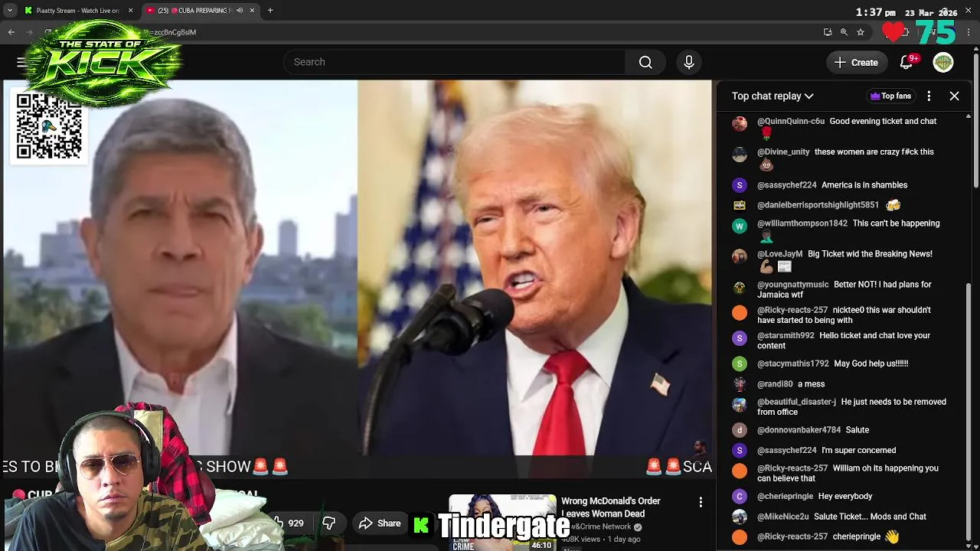Open the chat panel three-dot options
Screen dimensions: 980x551
[x=929, y=96]
